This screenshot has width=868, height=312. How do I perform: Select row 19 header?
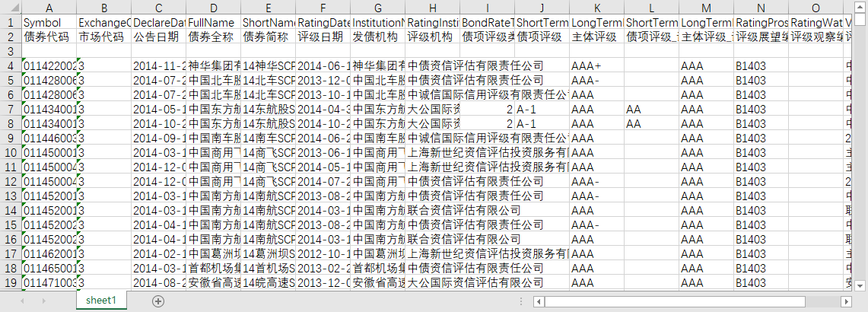pyautogui.click(x=11, y=282)
